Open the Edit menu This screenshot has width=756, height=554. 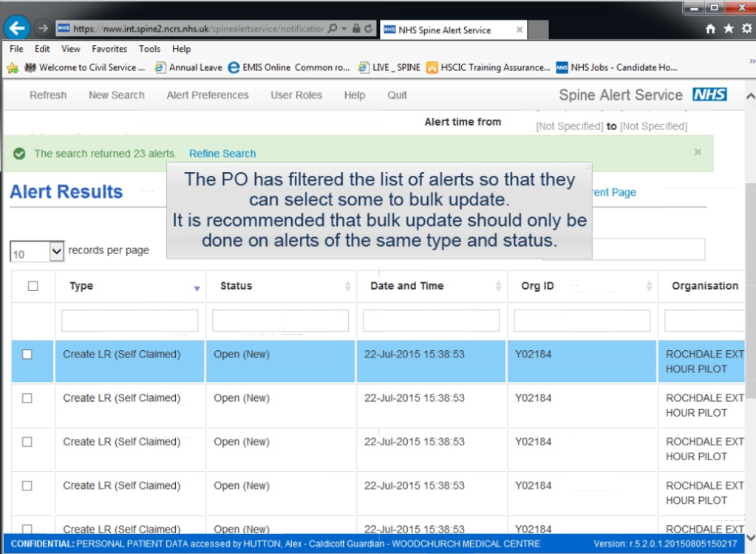pos(42,49)
